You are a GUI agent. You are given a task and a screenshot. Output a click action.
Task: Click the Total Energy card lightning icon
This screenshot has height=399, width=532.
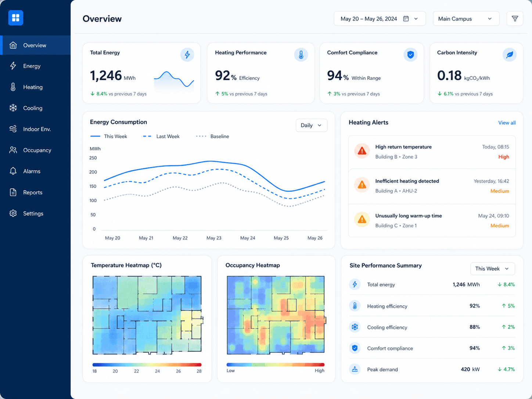187,55
